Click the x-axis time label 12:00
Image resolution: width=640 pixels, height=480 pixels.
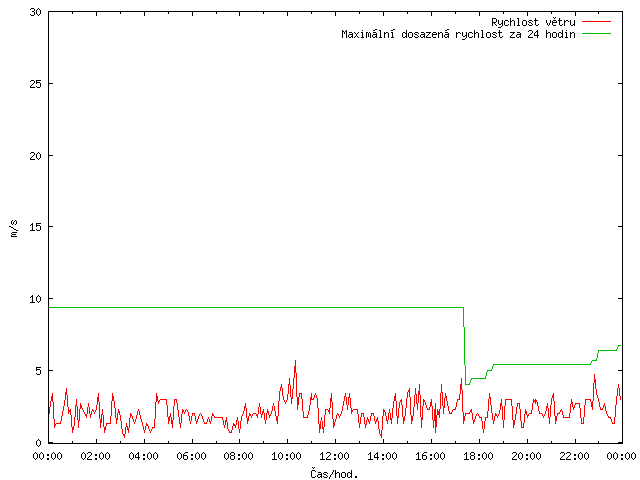coord(335,456)
